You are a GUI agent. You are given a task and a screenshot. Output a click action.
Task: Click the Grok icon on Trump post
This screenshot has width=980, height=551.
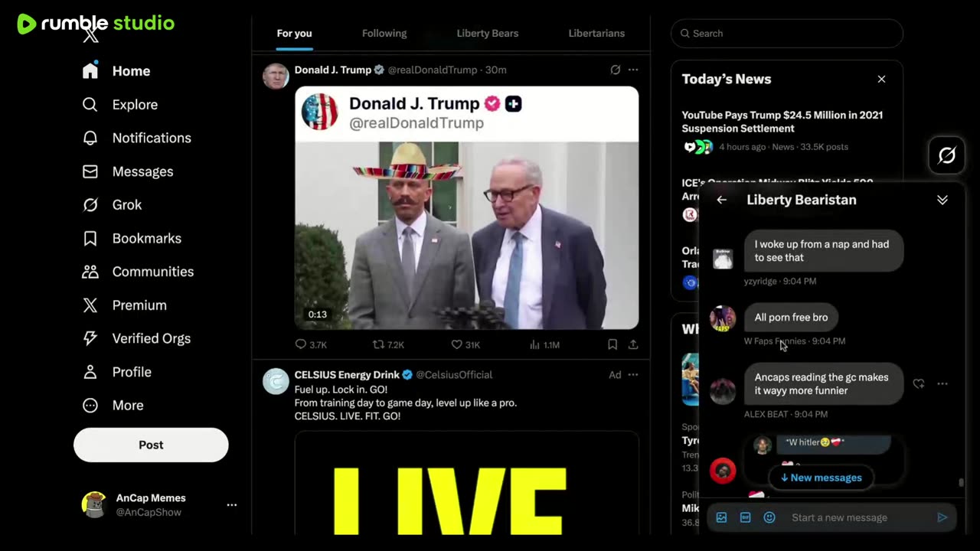pyautogui.click(x=615, y=70)
